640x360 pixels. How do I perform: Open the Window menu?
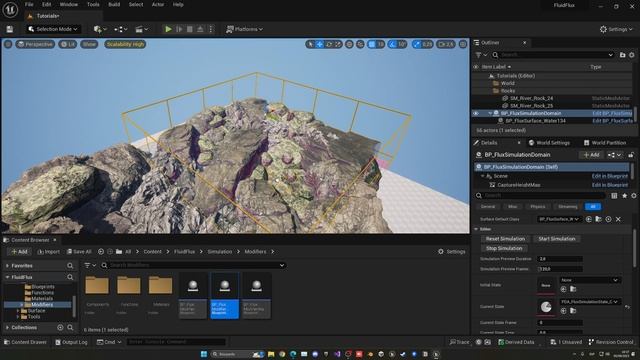69,4
